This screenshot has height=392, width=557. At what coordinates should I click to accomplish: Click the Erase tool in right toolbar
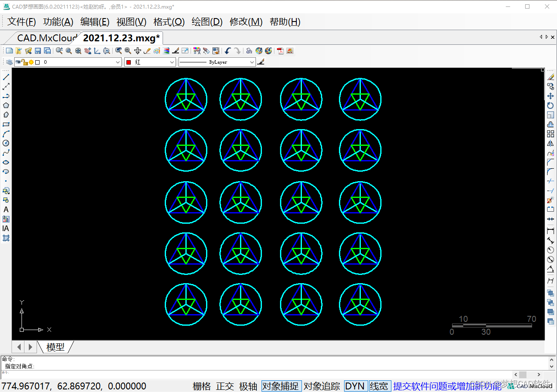tap(551, 77)
